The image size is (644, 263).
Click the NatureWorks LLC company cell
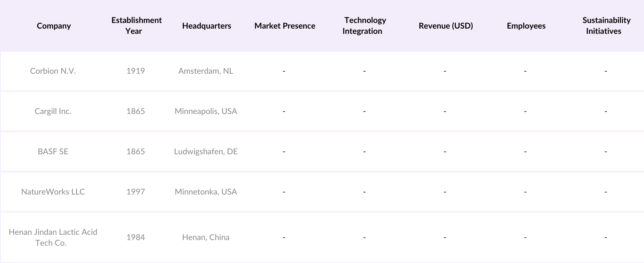[x=53, y=192]
